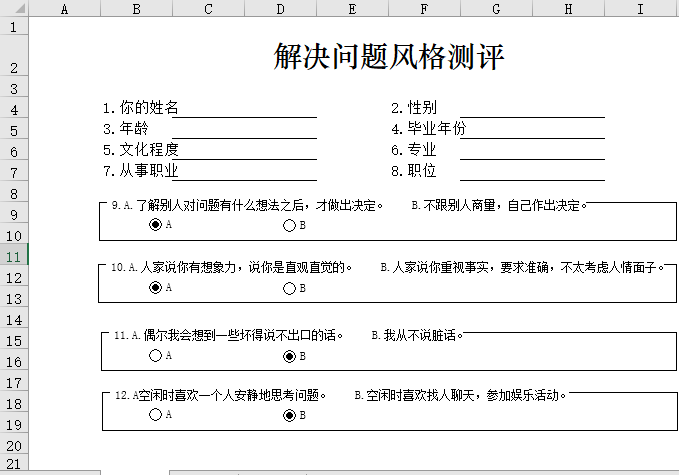Viewport: 679px width, 475px height.
Task: Click the select-all corner triangle
Action: tap(14, 9)
